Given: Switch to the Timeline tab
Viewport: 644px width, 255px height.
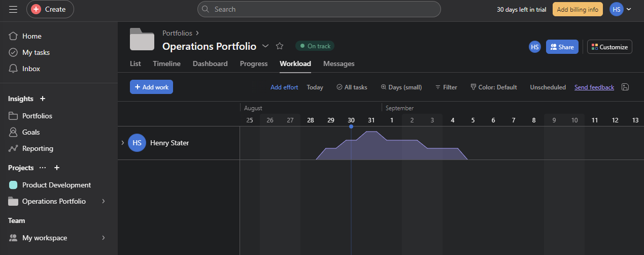Looking at the screenshot, I should pyautogui.click(x=166, y=63).
